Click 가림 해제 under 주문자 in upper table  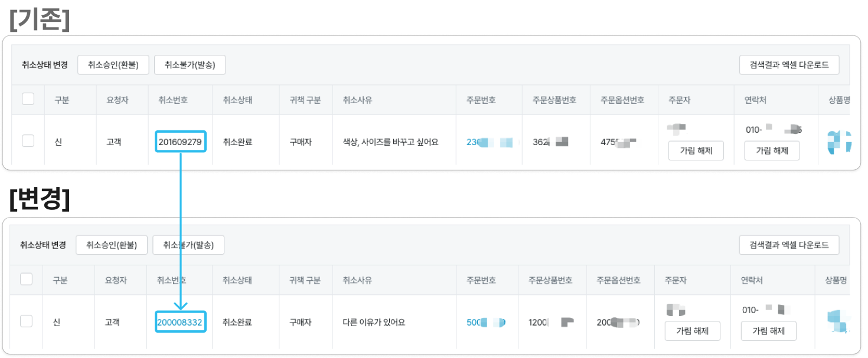(696, 150)
